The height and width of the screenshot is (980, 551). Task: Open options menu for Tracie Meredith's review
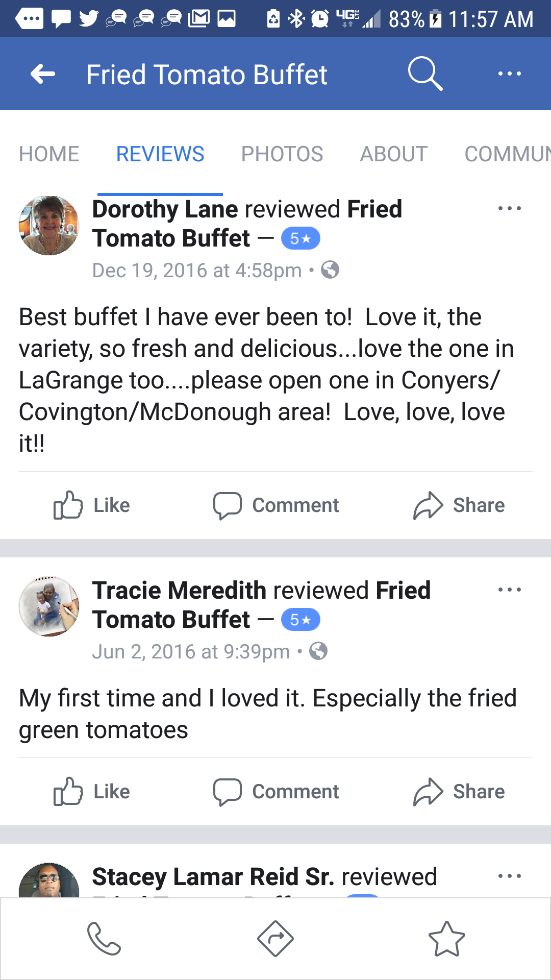click(x=509, y=590)
